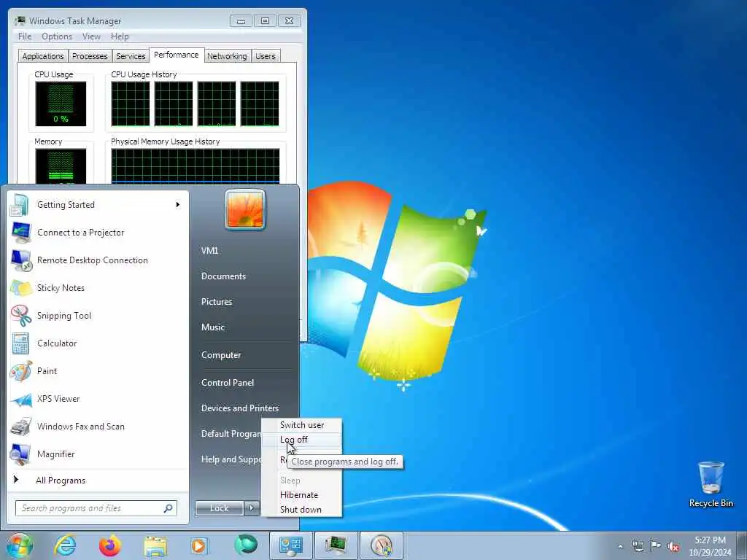This screenshot has height=560, width=747.
Task: Choose Switch user from power menu
Action: pos(302,425)
